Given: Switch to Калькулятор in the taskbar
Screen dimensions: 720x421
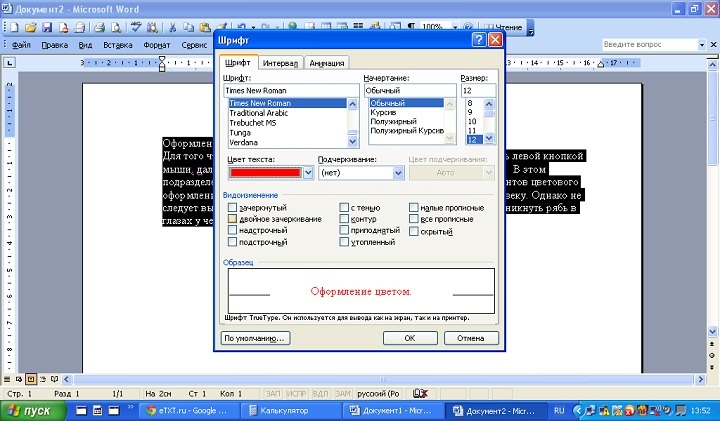Looking at the screenshot, I should click(290, 410).
